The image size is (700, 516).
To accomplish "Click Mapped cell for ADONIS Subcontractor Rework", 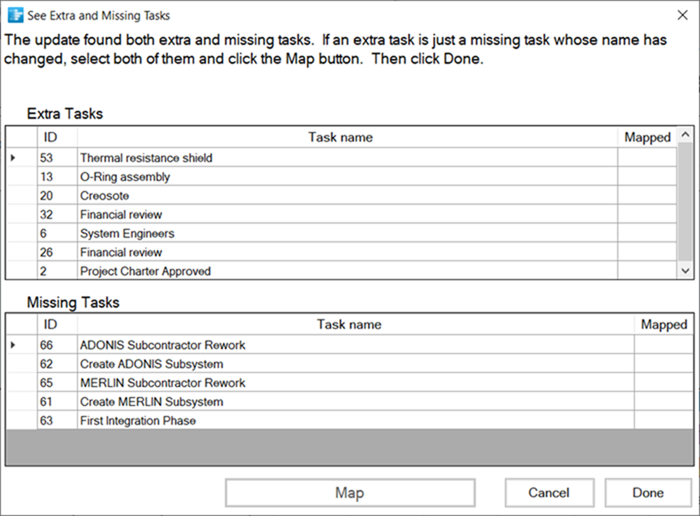I will tap(664, 345).
